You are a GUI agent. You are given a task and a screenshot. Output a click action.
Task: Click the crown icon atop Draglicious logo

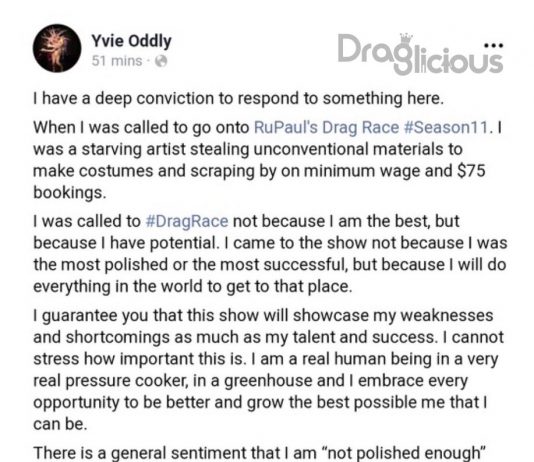pos(406,37)
